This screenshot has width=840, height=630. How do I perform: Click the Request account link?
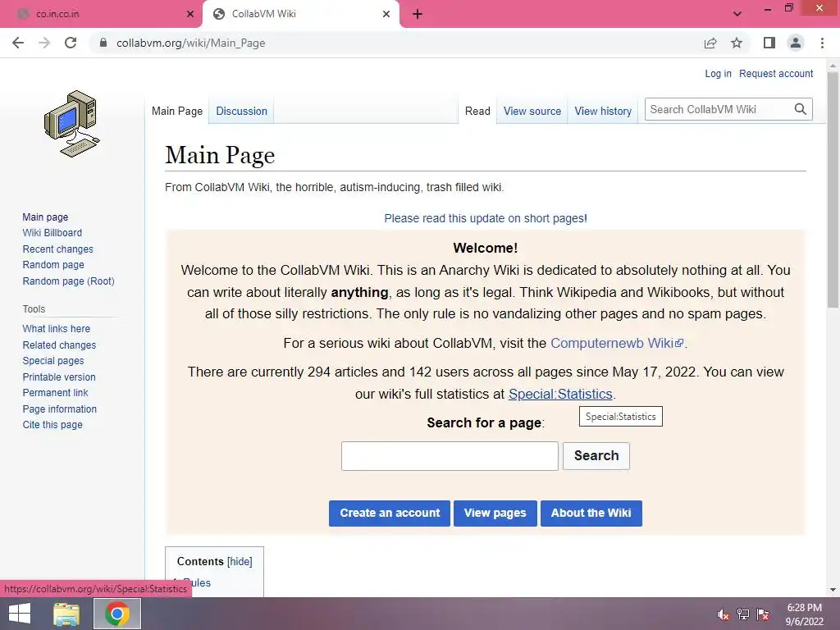776,73
